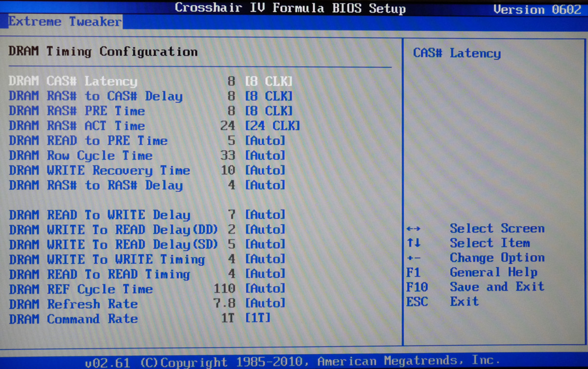Click the current value 24 of RAS# ACT Time
Viewport: 588px width, 369px height.
coord(228,126)
